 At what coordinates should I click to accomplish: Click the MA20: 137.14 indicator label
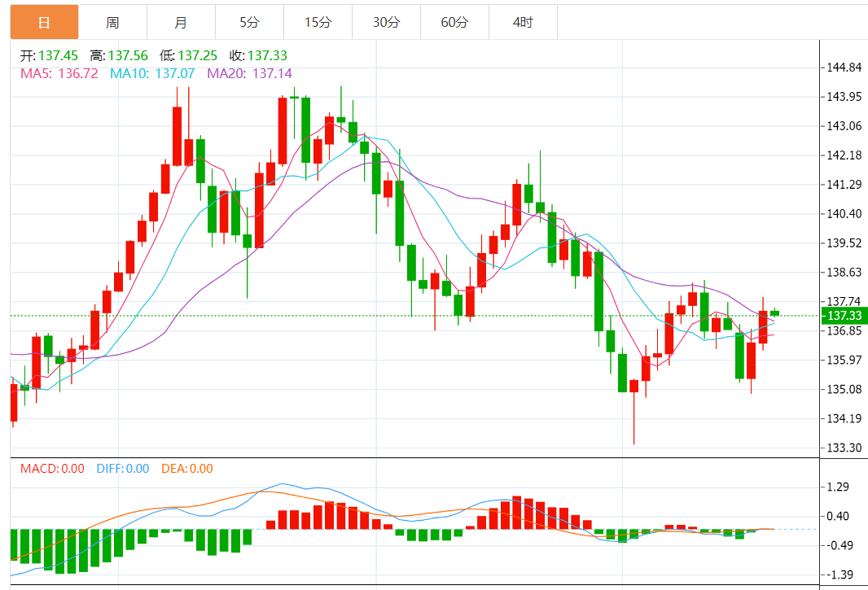click(x=250, y=73)
